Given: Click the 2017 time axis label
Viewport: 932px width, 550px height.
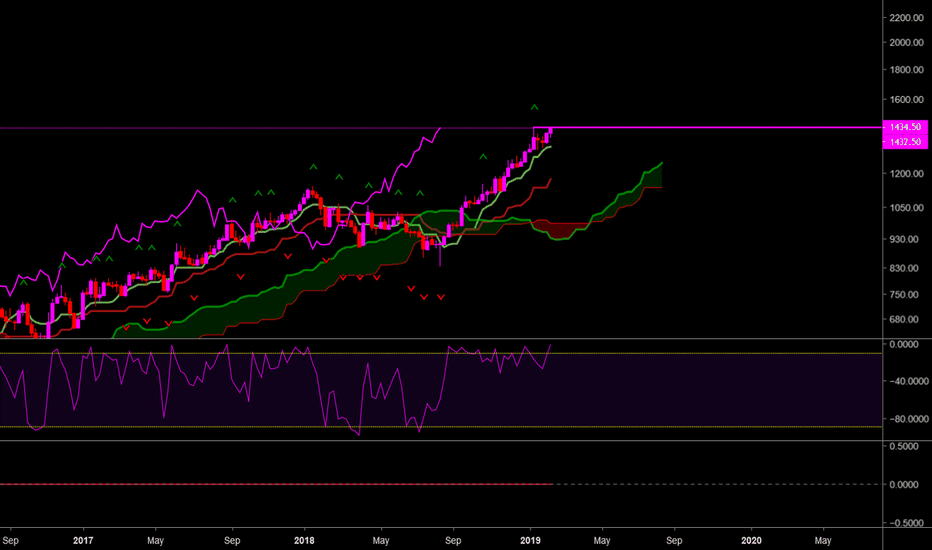Looking at the screenshot, I should point(83,540).
